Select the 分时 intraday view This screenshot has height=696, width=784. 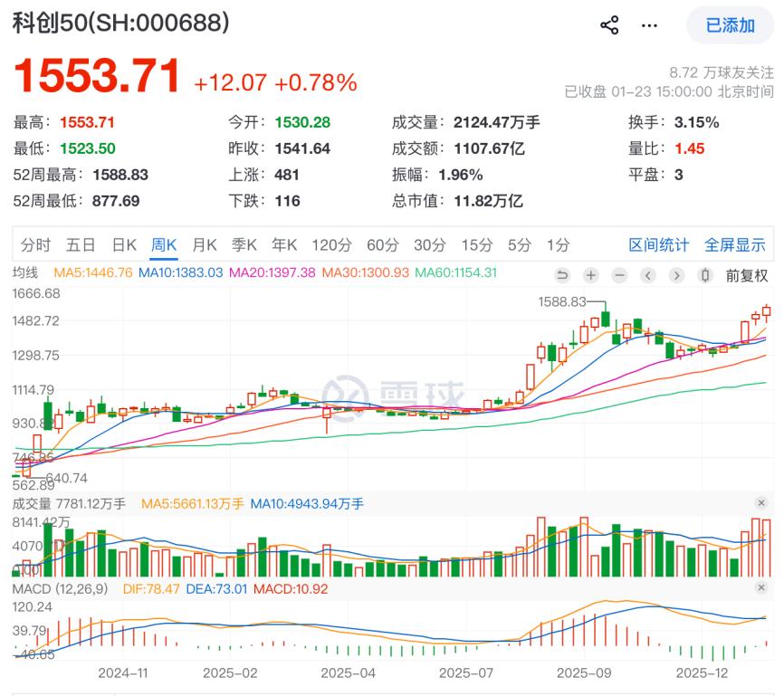pyautogui.click(x=36, y=244)
